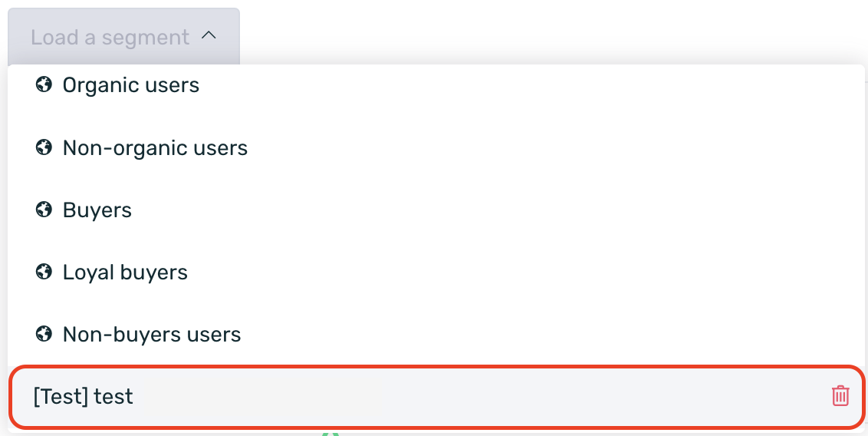The height and width of the screenshot is (436, 868).
Task: Click blank area of Non-buyers users row
Action: pyautogui.click(x=548, y=334)
